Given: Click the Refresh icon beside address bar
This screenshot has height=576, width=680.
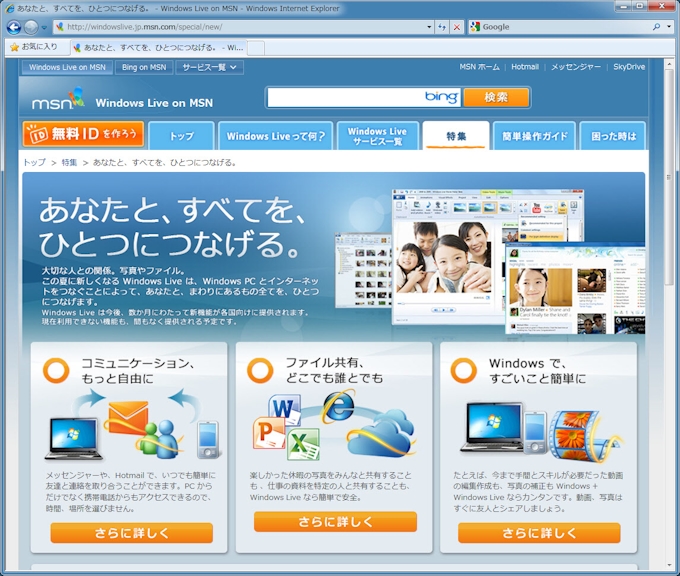Looking at the screenshot, I should (442, 27).
